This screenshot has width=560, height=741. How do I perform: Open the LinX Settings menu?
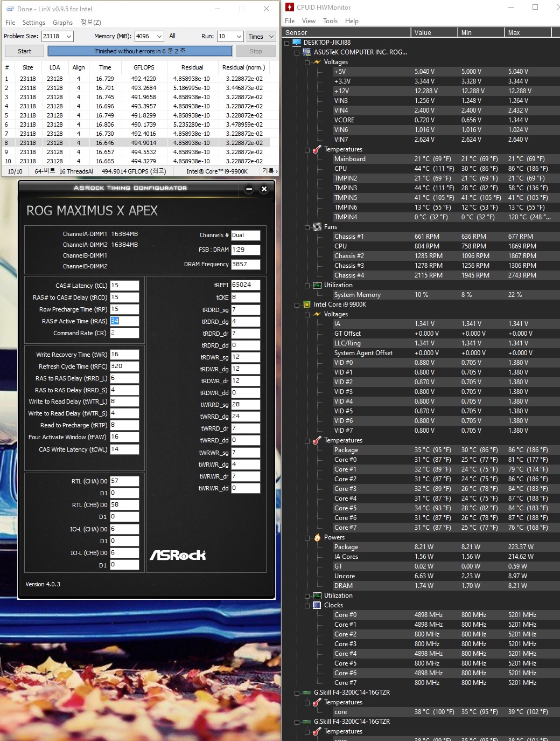pyautogui.click(x=34, y=23)
